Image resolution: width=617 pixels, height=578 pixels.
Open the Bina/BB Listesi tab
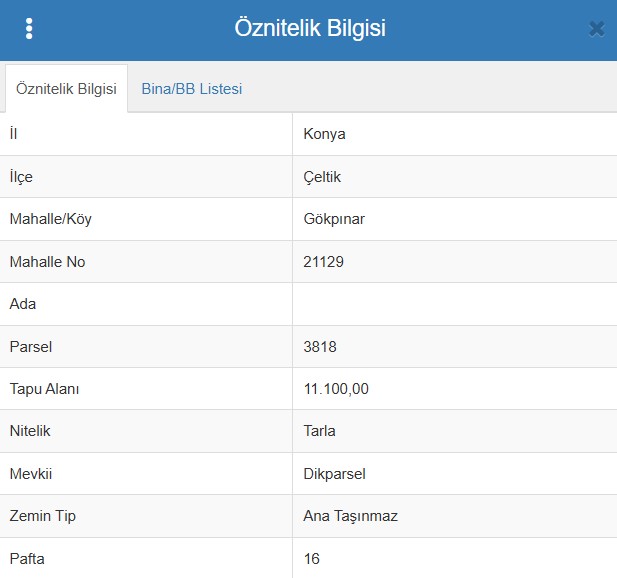(x=192, y=89)
